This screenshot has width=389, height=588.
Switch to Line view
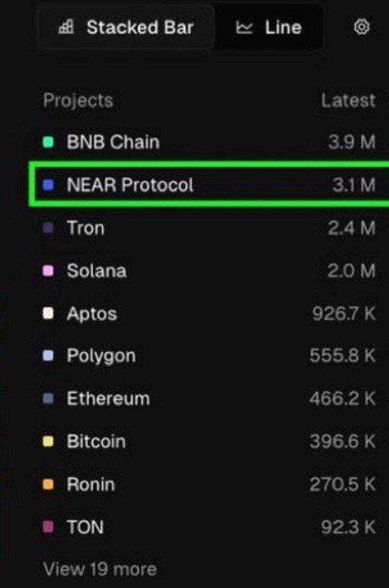tap(269, 27)
